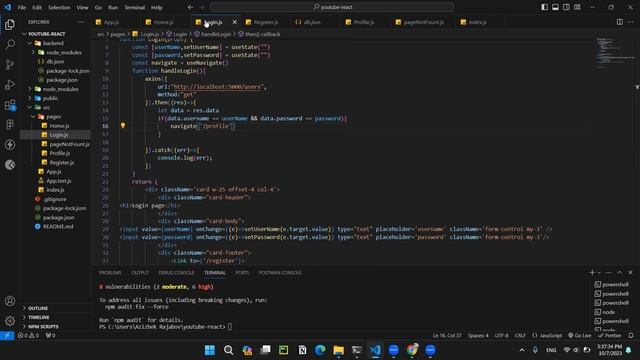Screen dimensions: 640x360
Task: Open terminal panel more actions ellipsis
Action: coord(609,272)
